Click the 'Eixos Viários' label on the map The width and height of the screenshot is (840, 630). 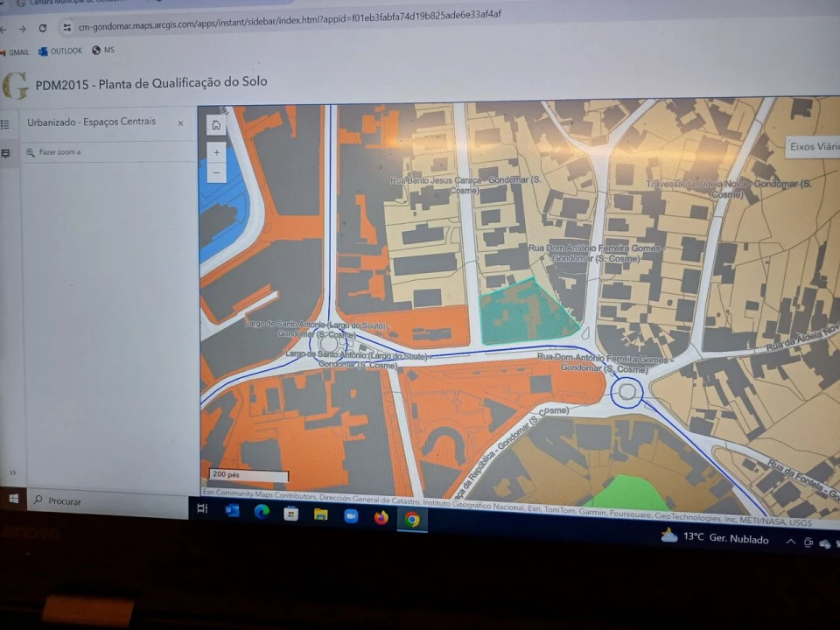click(814, 147)
